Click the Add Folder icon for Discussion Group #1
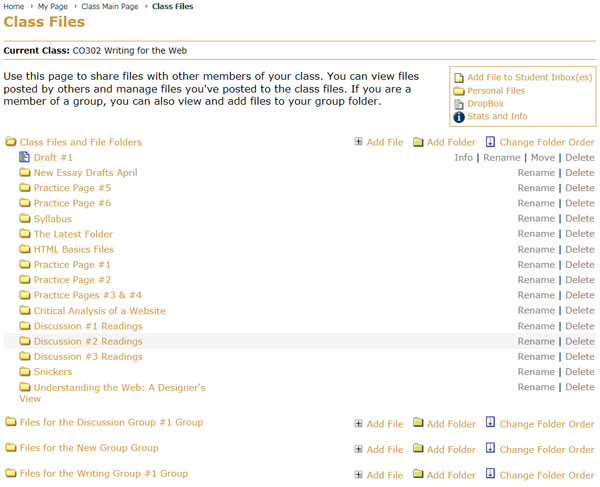The image size is (600, 487). (419, 423)
